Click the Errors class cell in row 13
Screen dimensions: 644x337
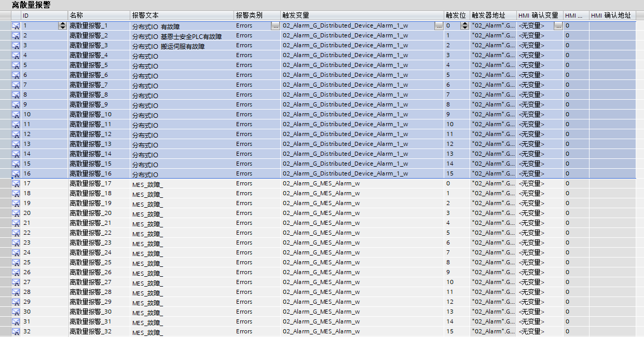[x=257, y=144]
